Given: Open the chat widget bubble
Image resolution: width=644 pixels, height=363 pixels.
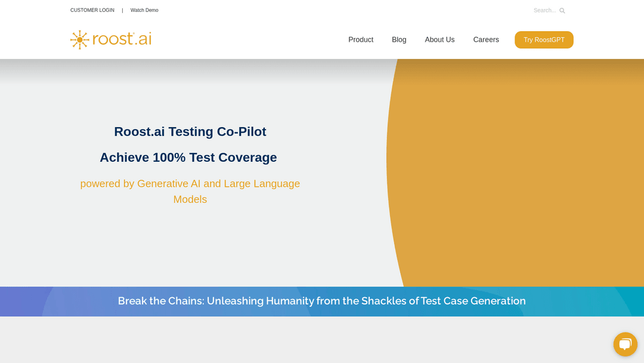Looking at the screenshot, I should (625, 344).
